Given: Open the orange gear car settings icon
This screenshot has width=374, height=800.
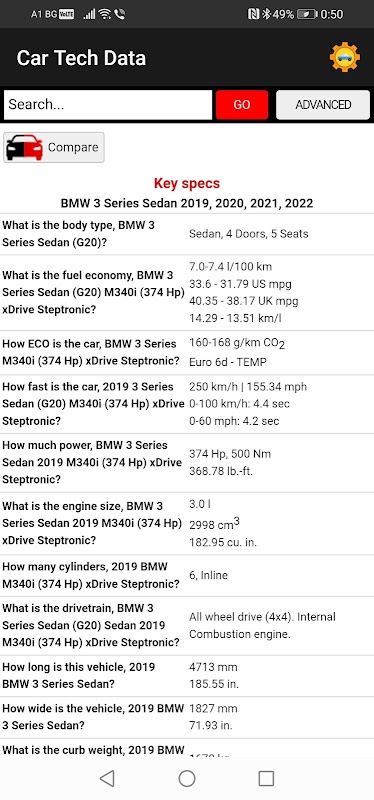Looking at the screenshot, I should click(344, 57).
